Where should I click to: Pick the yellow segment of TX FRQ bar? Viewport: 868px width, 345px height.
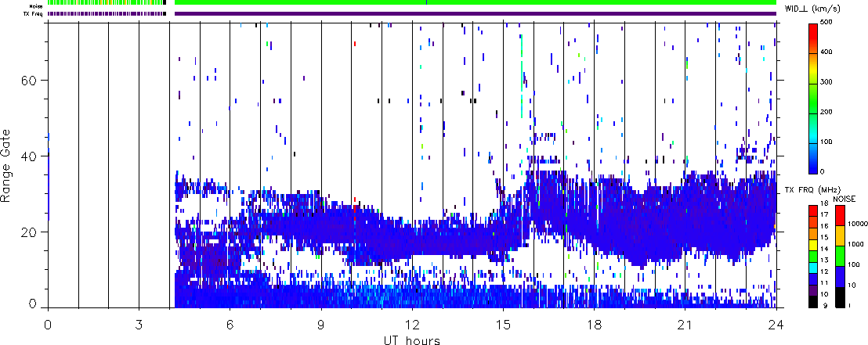pyautogui.click(x=813, y=245)
